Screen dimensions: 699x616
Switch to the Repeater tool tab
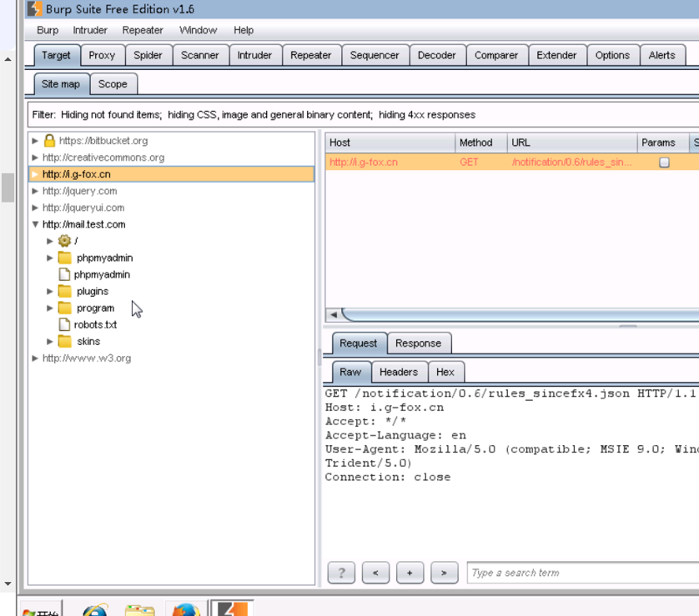(311, 55)
